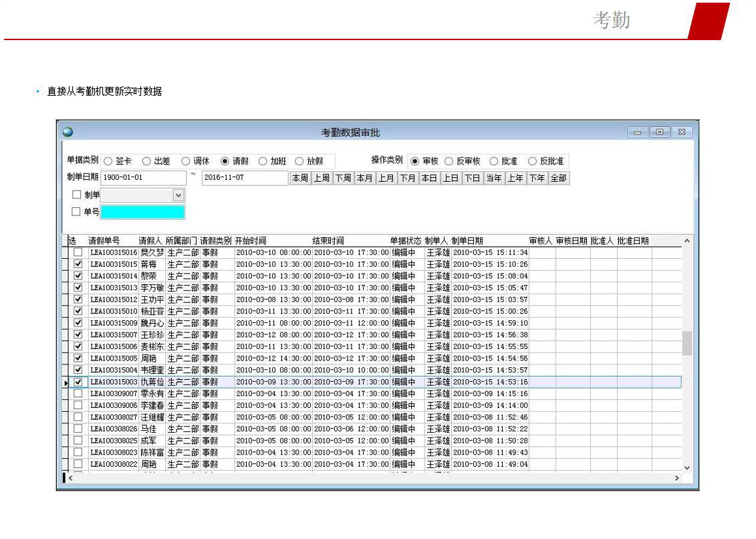756x539 pixels.
Task: Select 反审核 operation type
Action: point(449,161)
